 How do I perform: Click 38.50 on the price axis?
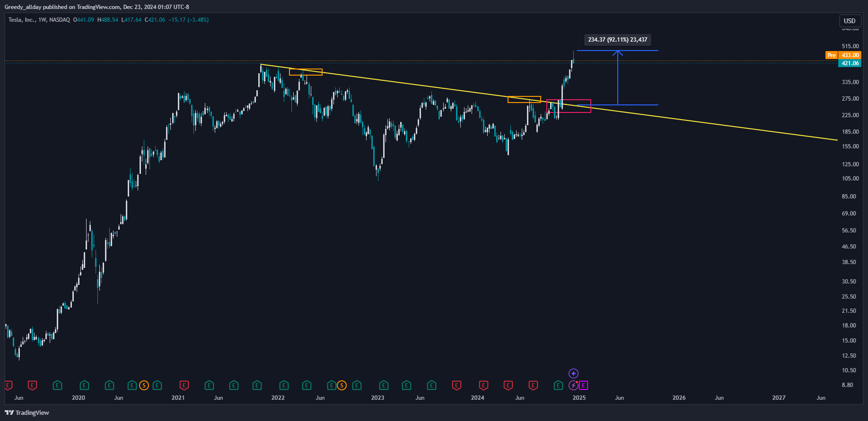(x=849, y=262)
